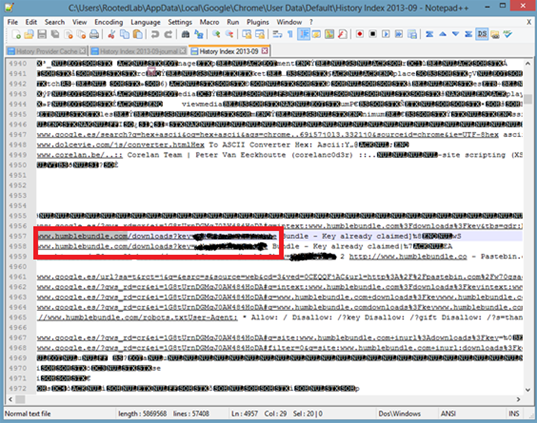Open the Plugins menu
The height and width of the screenshot is (423, 537).
point(258,22)
